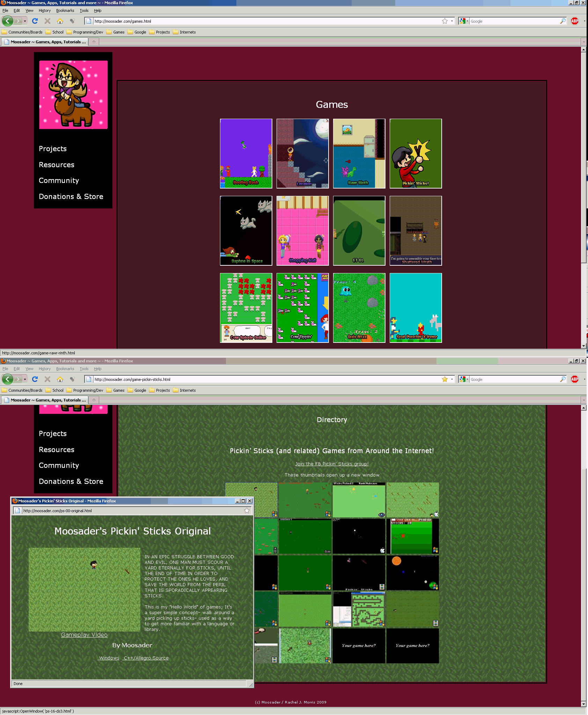Follow the C++/Allegro Source link
The height and width of the screenshot is (715, 588).
click(146, 658)
